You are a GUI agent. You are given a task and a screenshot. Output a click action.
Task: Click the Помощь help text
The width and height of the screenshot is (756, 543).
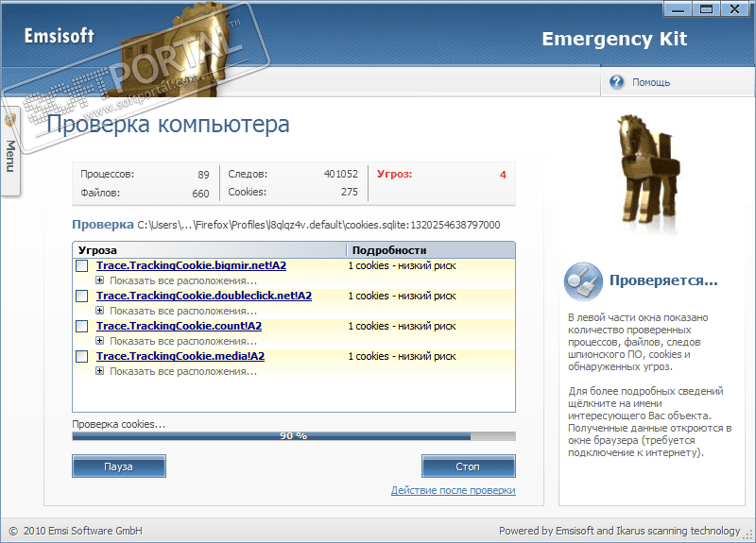point(651,82)
